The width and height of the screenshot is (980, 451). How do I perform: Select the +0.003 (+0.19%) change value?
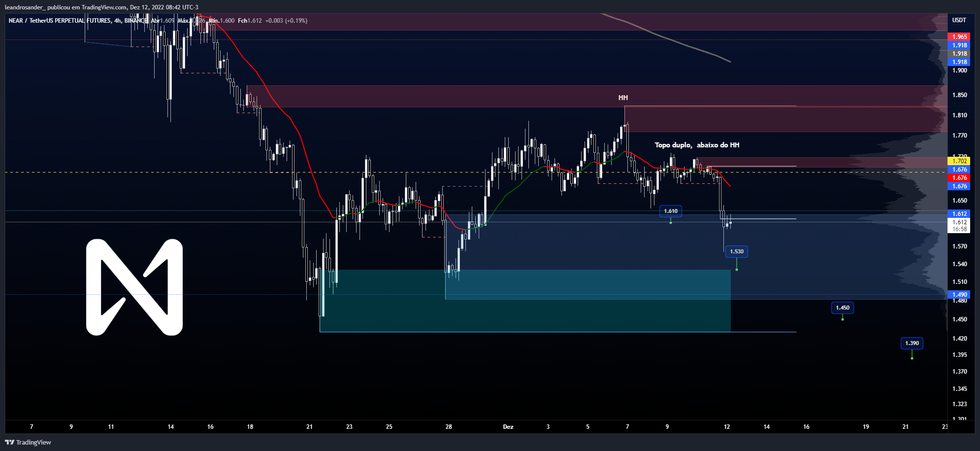pos(286,20)
